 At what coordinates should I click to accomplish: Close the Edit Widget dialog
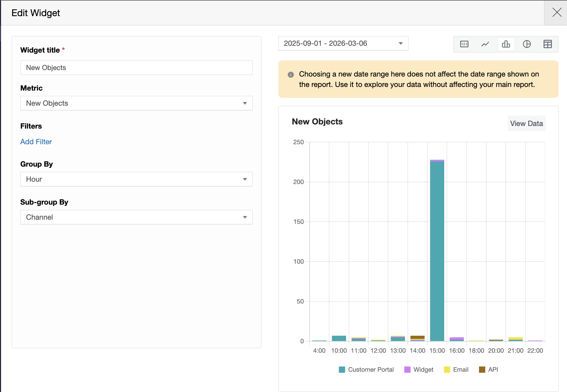[x=557, y=12]
